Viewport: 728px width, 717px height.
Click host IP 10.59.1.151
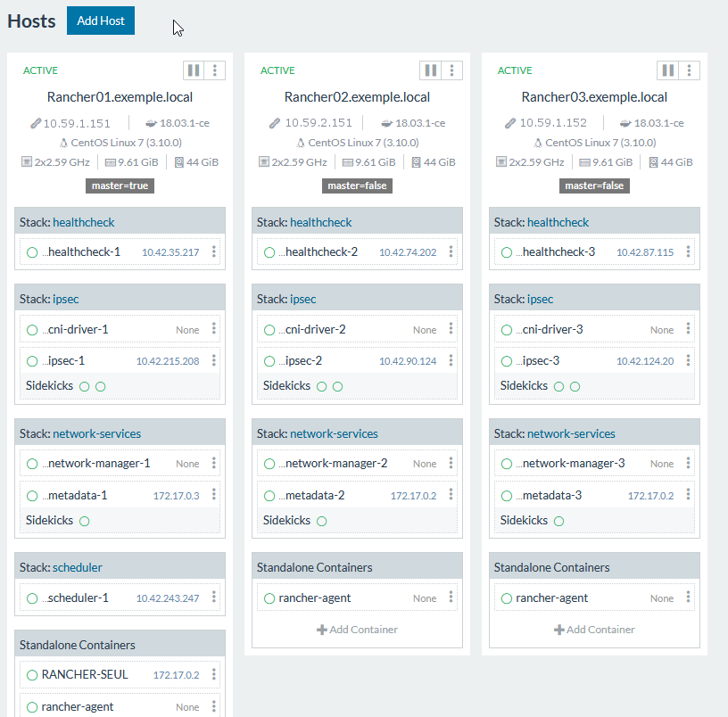[x=77, y=123]
